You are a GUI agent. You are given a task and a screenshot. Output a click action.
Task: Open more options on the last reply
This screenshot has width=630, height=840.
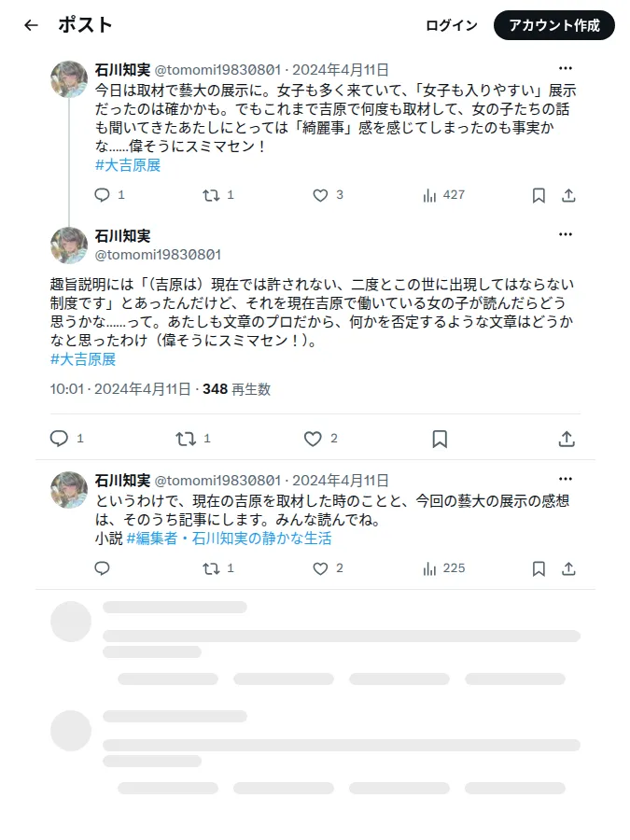pos(566,479)
